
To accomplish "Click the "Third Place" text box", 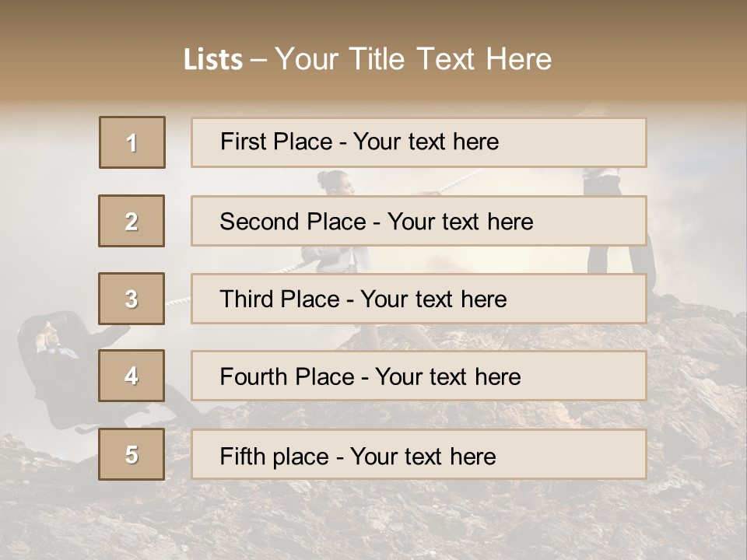I will [419, 299].
